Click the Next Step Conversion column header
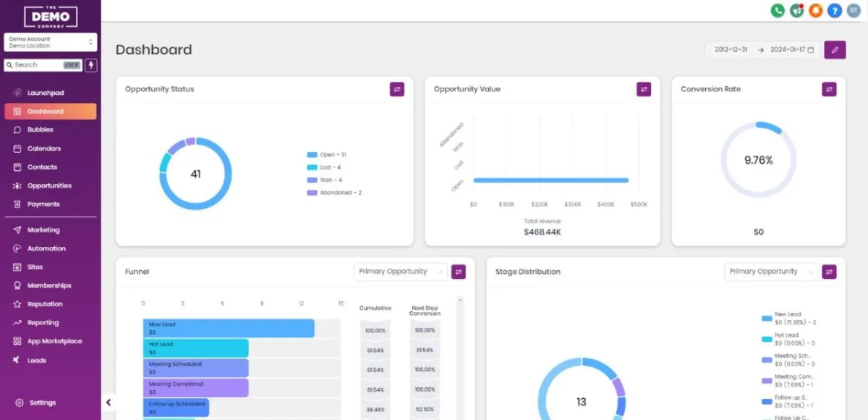 click(x=425, y=311)
